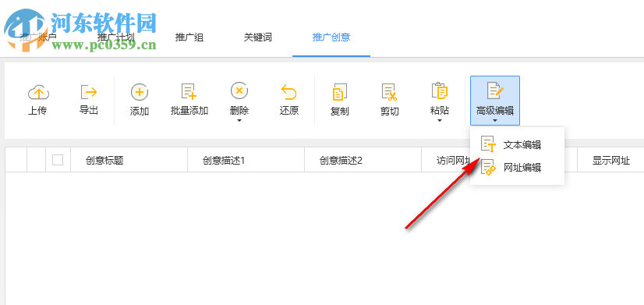This screenshot has height=305, width=644.
Task: Switch to the 推广账户 tab
Action: [x=38, y=37]
